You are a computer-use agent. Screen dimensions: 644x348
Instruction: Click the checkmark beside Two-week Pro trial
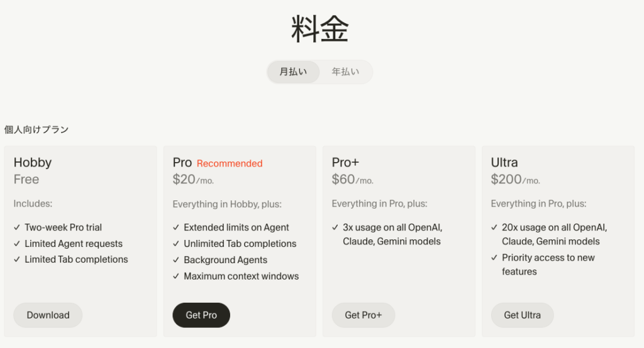pos(17,227)
